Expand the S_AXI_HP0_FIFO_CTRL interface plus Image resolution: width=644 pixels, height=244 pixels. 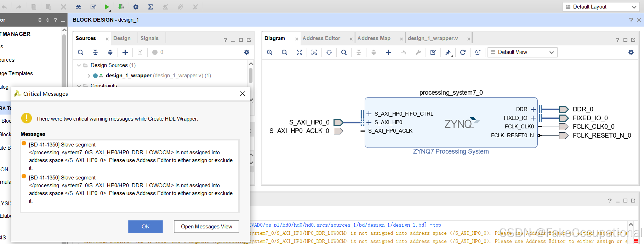(x=369, y=114)
